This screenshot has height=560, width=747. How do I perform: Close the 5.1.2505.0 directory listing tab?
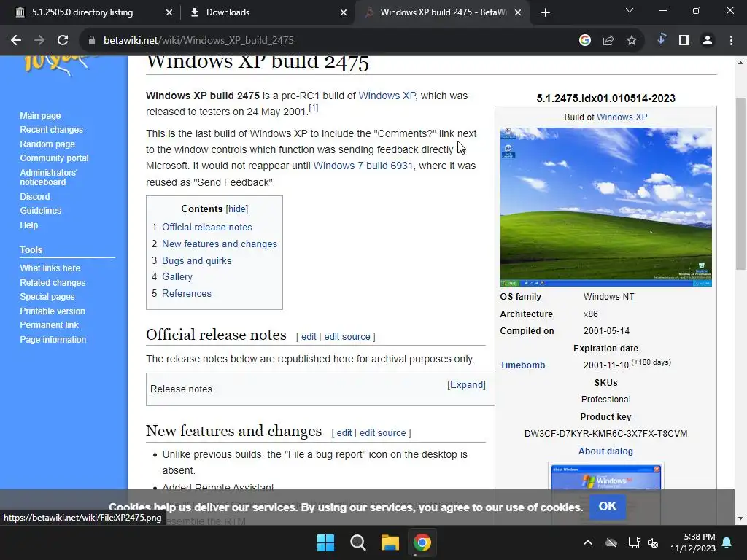pos(169,12)
